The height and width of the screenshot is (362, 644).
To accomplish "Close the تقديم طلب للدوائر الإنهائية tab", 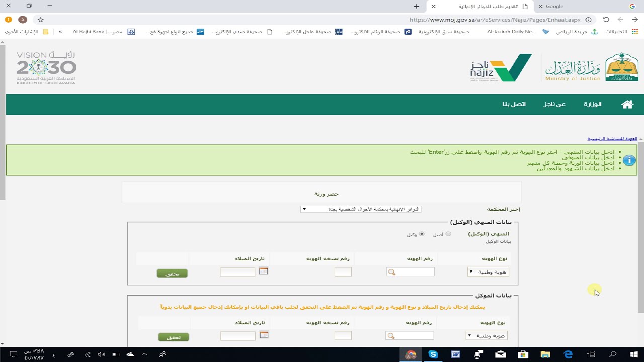I will click(x=433, y=6).
